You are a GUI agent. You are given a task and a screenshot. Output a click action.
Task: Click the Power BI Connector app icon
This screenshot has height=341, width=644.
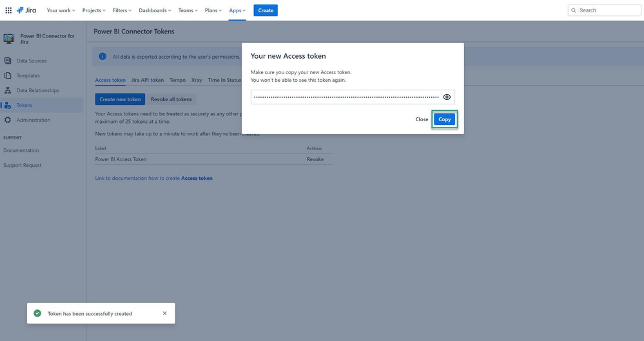(x=8, y=39)
